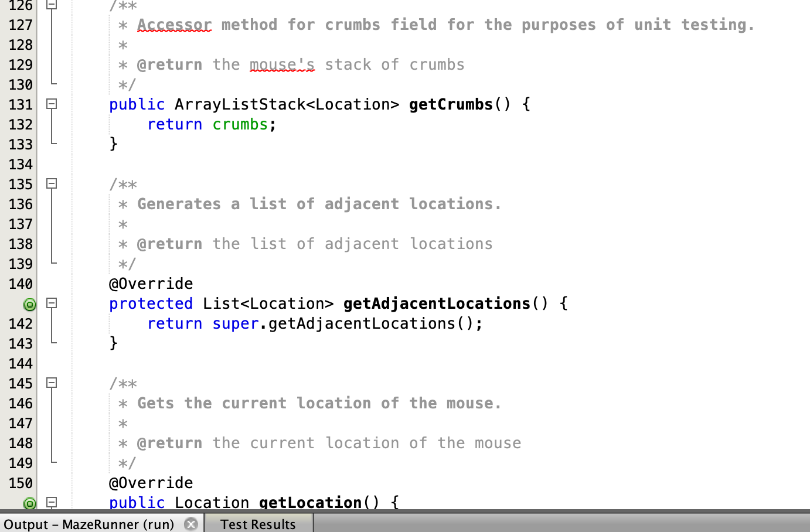This screenshot has width=810, height=532.
Task: Click the @return tag on line 138
Action: pos(169,244)
